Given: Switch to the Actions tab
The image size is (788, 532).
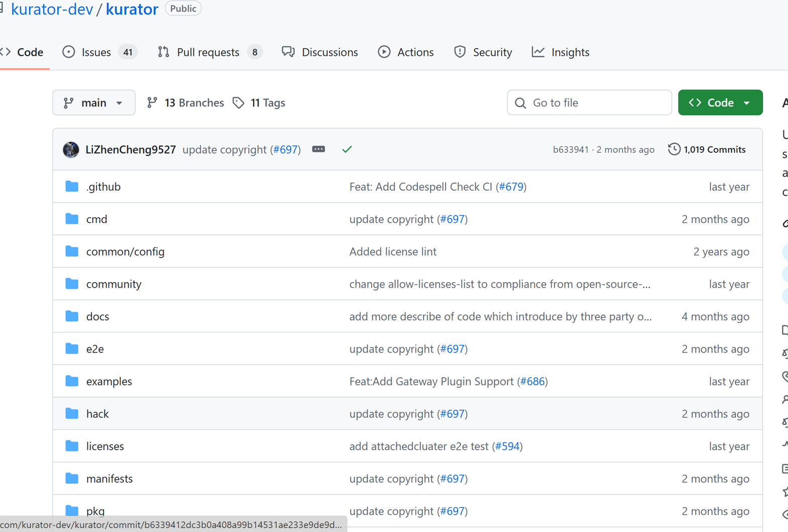Looking at the screenshot, I should click(406, 52).
